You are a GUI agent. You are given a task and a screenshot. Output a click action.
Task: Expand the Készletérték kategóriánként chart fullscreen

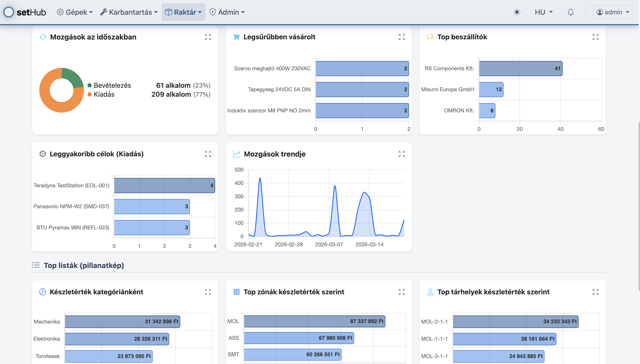(208, 292)
